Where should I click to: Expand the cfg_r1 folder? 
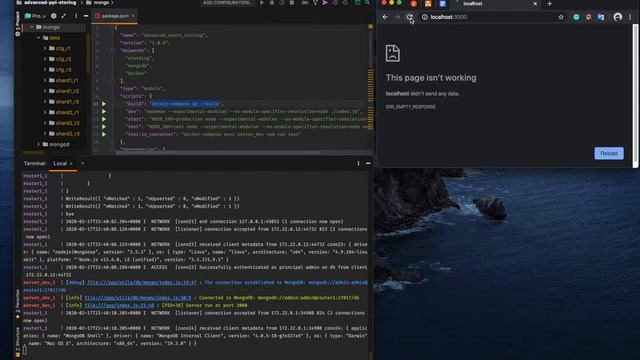click(45, 48)
